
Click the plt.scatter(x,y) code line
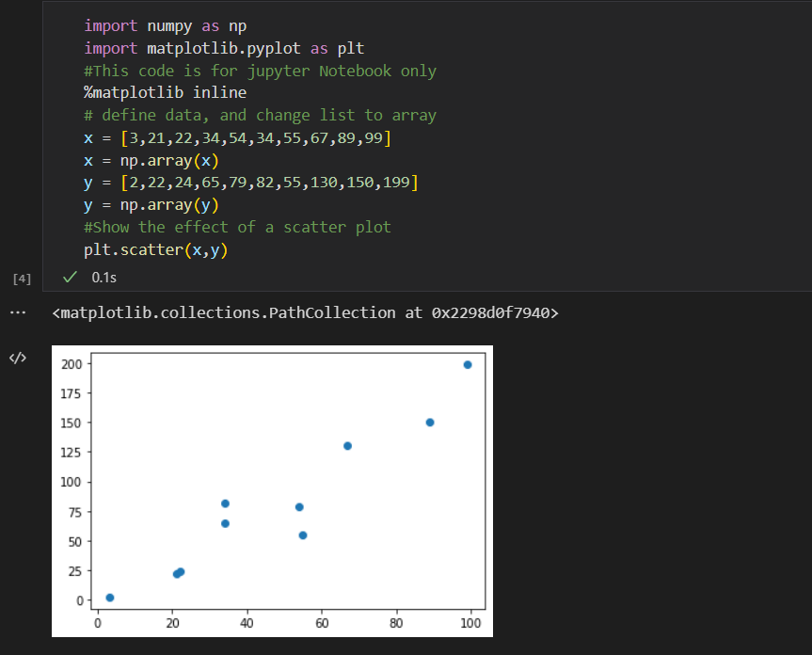156,250
